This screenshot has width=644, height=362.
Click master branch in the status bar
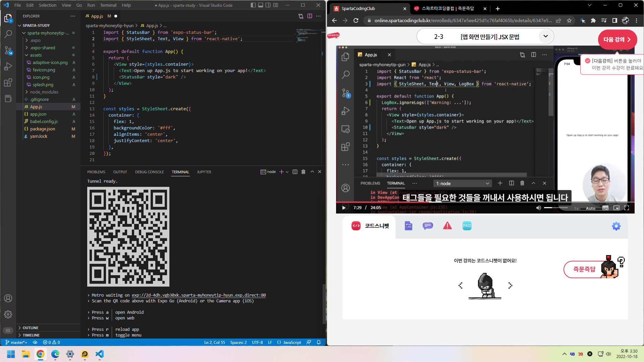[x=16, y=342]
